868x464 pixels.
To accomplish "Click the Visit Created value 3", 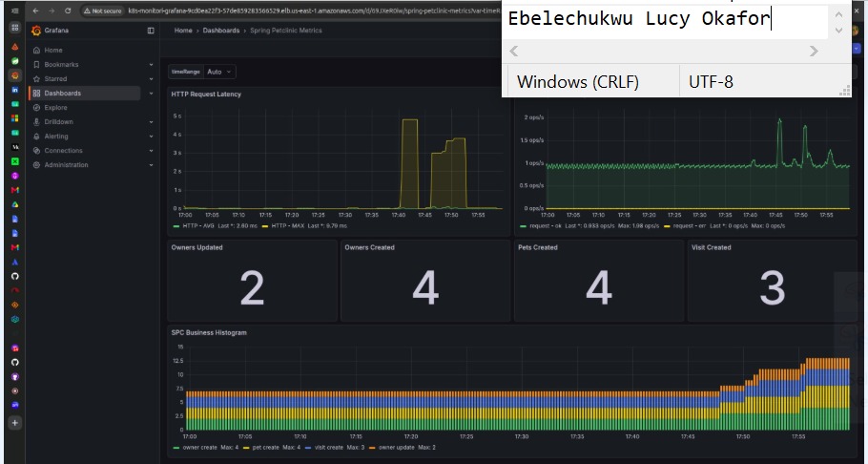I will pos(773,287).
